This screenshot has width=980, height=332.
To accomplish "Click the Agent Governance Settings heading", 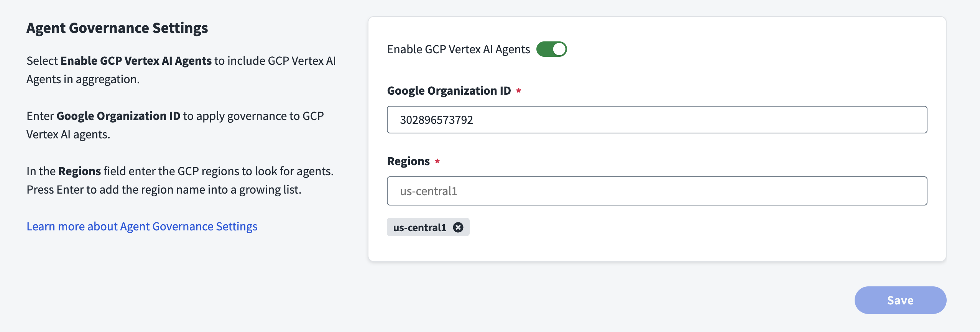I will (x=117, y=28).
